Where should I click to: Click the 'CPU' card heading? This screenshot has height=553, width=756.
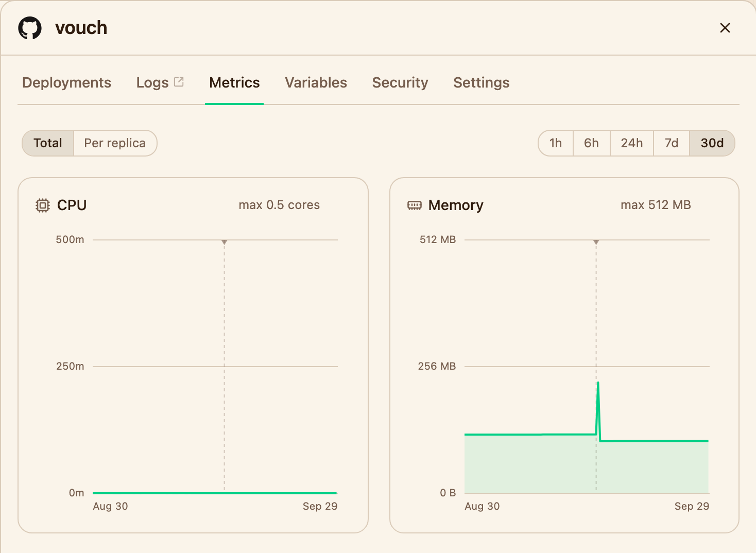pos(72,205)
